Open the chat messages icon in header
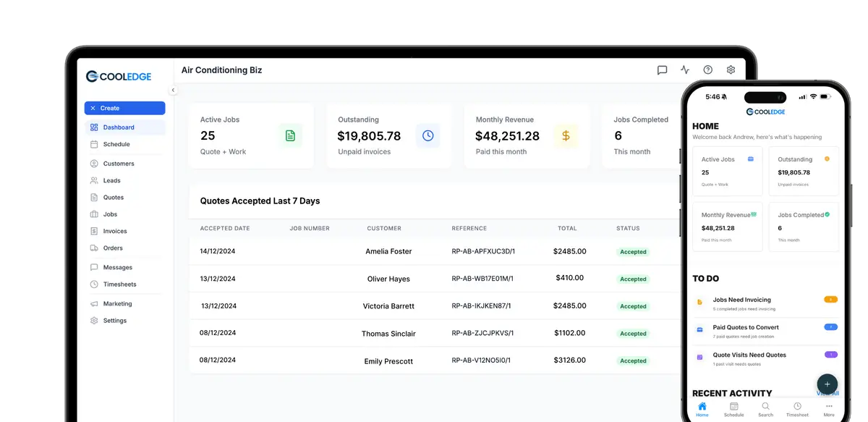 click(662, 70)
